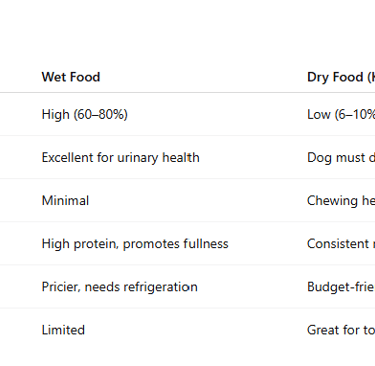This screenshot has width=375, height=366.
Task: Click the Budget-friendly cell text
Action: click(341, 287)
